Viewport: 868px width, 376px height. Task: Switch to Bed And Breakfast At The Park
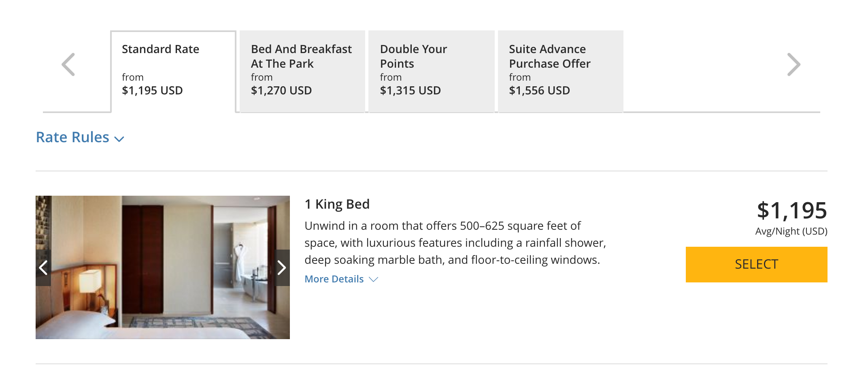[x=302, y=71]
